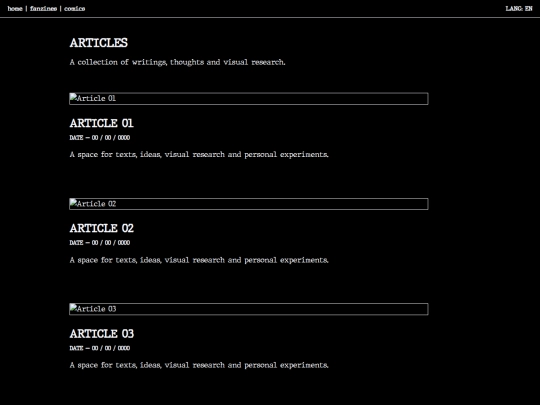
Task: Click the date line under ARTICLE 03
Action: coord(100,348)
